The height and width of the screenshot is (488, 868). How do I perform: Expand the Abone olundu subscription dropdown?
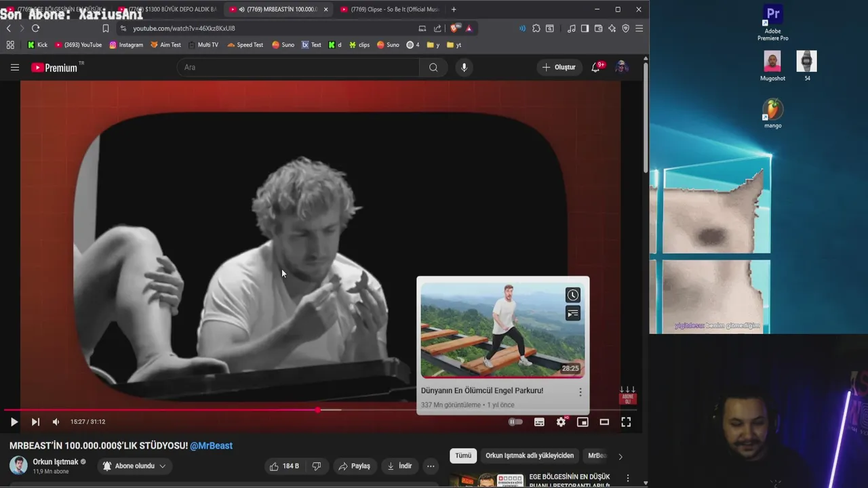[x=134, y=466]
